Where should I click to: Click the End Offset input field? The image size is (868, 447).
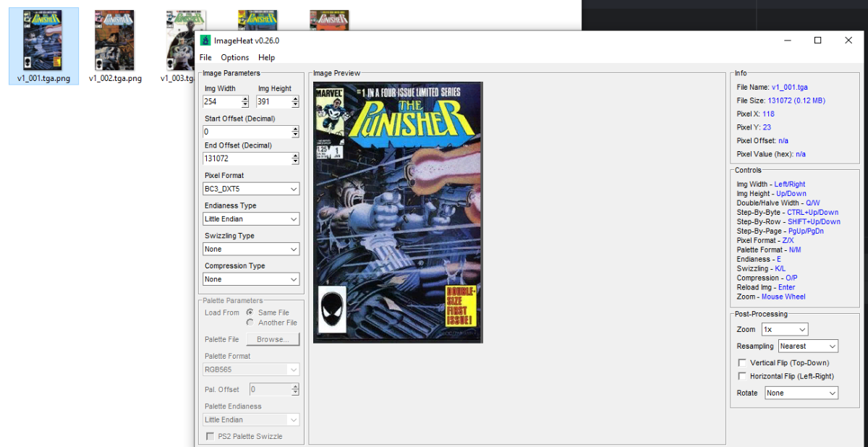[247, 158]
